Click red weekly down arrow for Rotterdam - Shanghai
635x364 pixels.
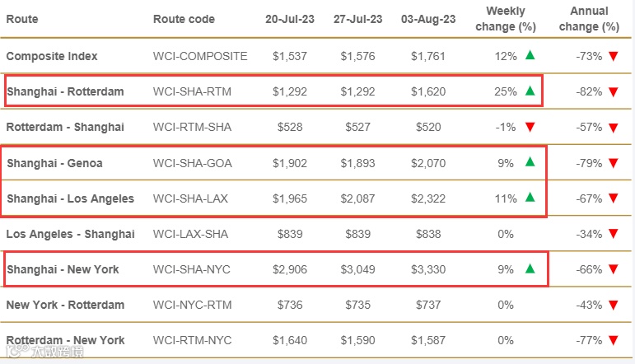530,127
